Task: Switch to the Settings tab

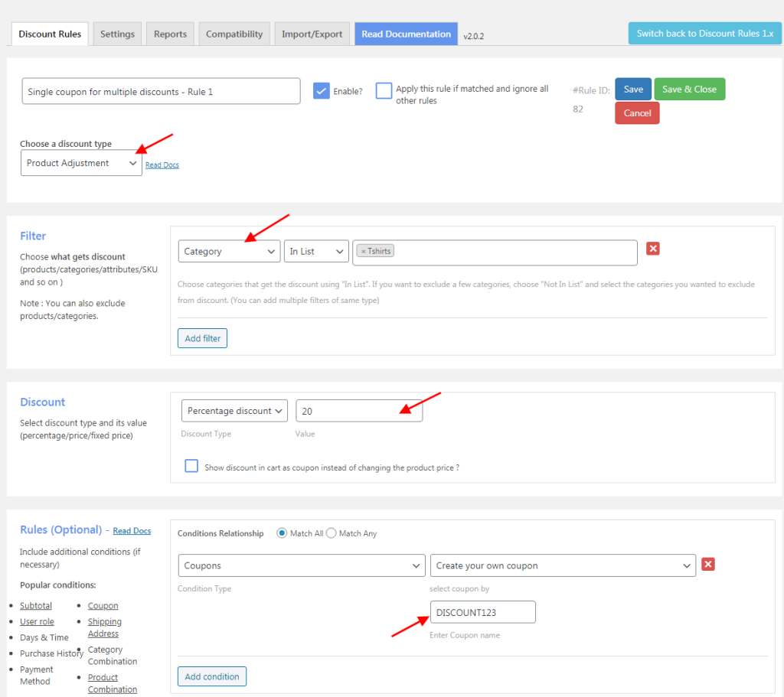Action: (x=117, y=34)
